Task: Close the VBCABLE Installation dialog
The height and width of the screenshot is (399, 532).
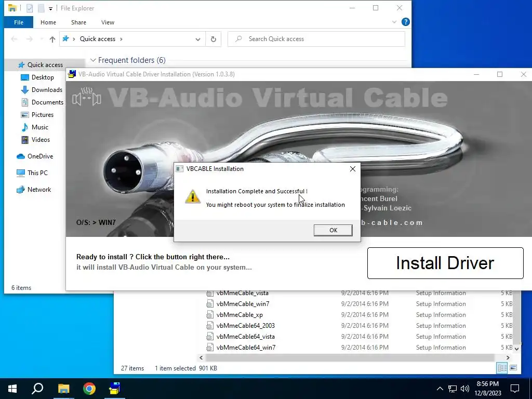Action: [353, 169]
